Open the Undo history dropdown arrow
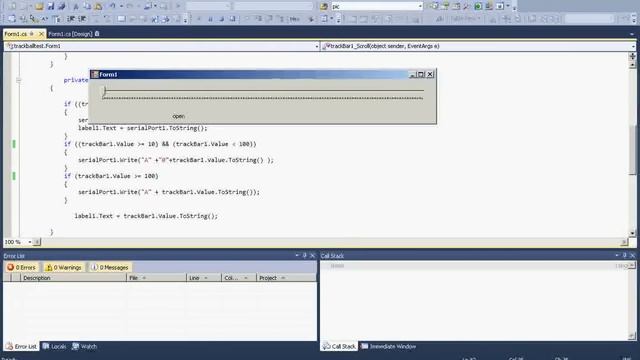This screenshot has height=360, width=640. [121, 6]
